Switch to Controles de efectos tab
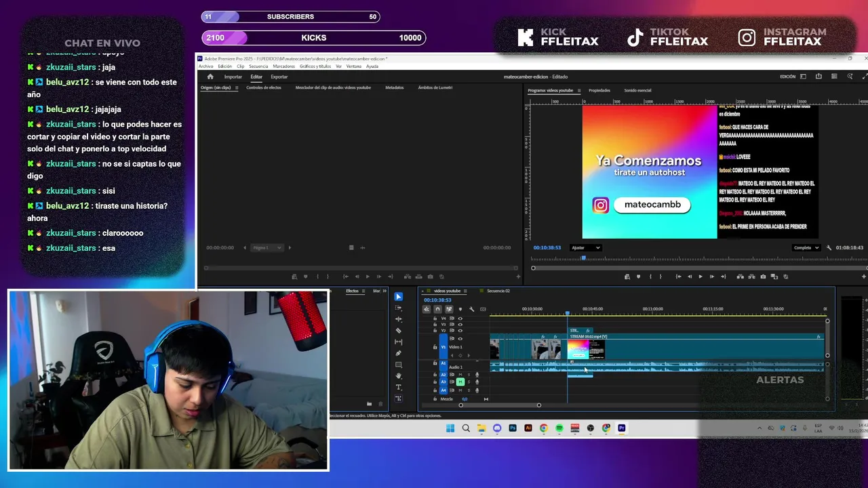Image resolution: width=868 pixels, height=488 pixels. [x=264, y=87]
